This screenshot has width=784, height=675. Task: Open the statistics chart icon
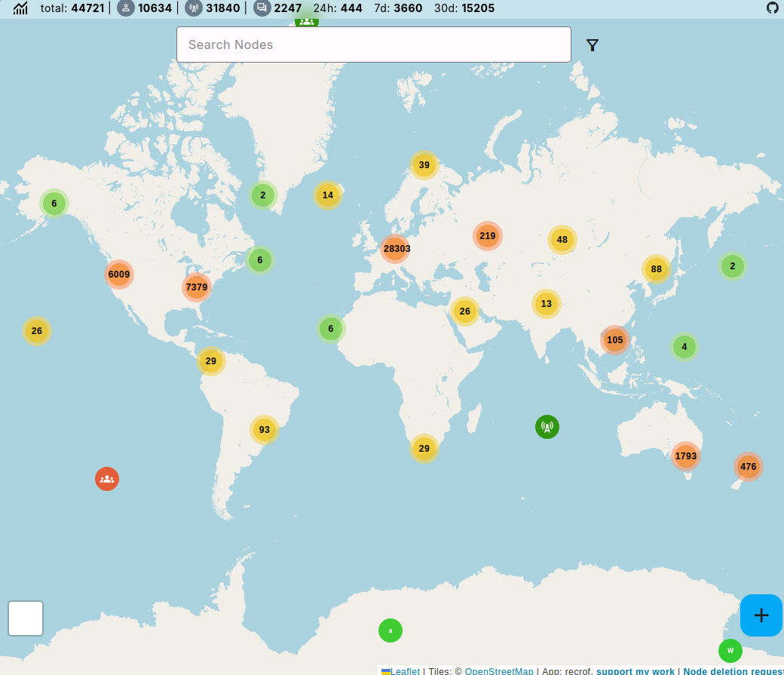pos(20,8)
